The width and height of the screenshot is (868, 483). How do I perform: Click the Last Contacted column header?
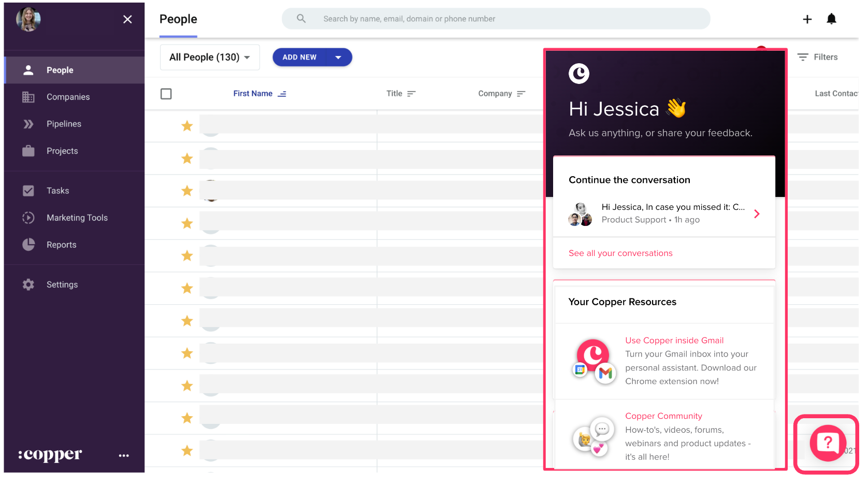tap(836, 93)
